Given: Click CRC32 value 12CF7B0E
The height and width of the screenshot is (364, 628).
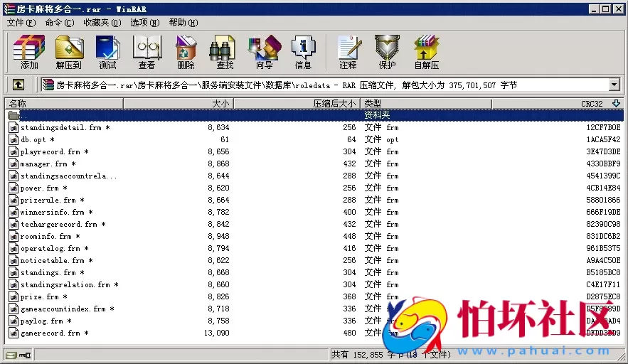Looking at the screenshot, I should (603, 128).
